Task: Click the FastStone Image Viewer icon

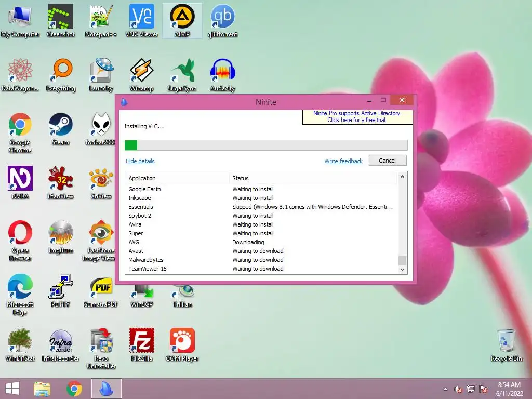Action: coord(99,241)
